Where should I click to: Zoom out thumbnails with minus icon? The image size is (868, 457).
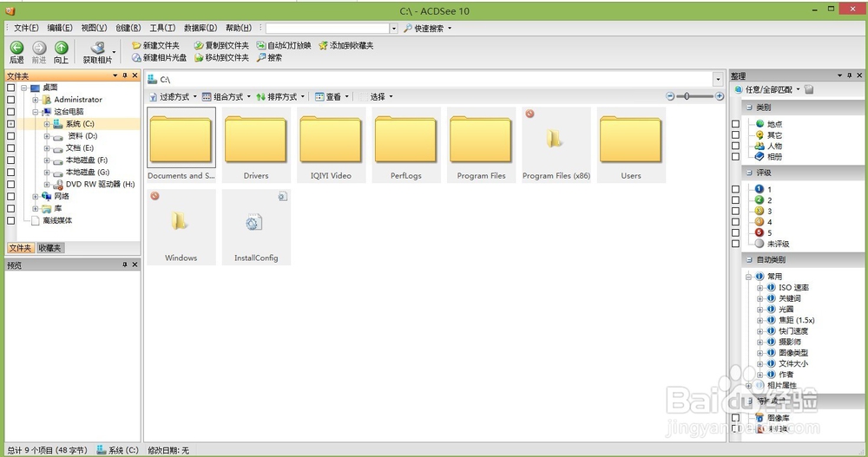click(x=670, y=96)
